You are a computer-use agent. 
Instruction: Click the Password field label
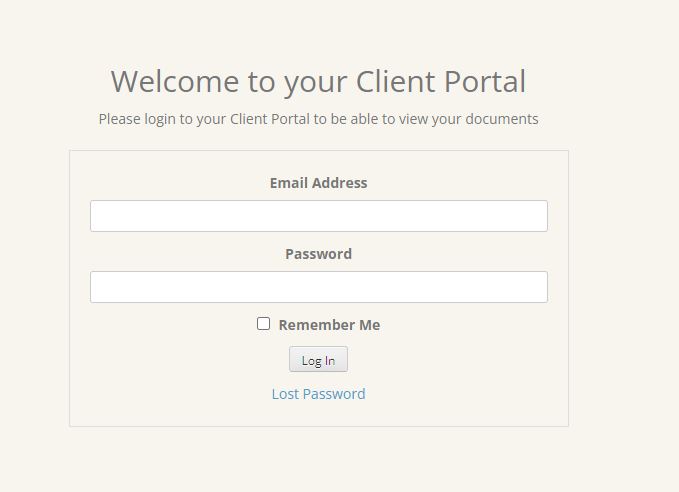click(318, 254)
